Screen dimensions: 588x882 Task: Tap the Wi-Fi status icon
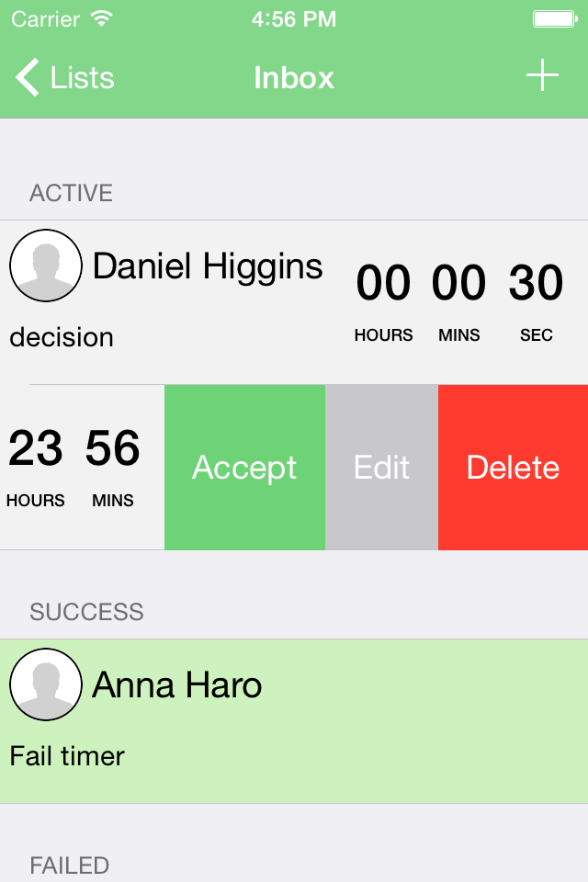(102, 18)
